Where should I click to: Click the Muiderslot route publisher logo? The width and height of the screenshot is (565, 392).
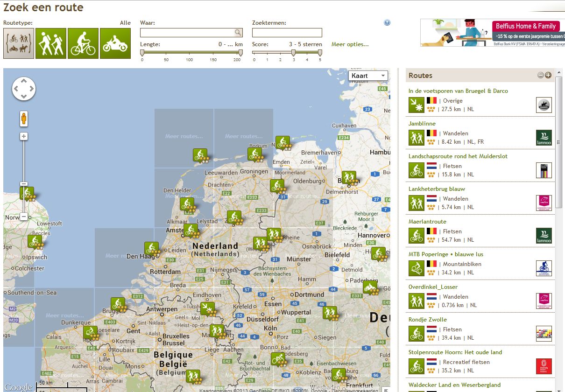point(544,170)
